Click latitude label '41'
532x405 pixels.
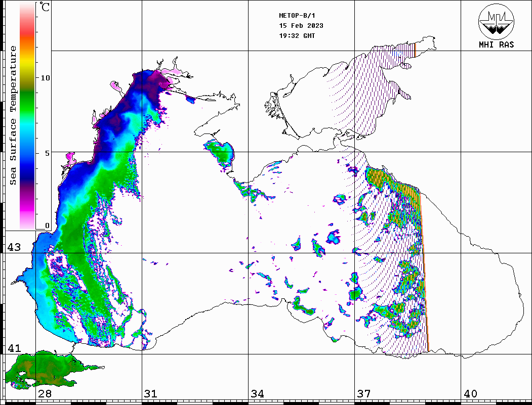click(x=14, y=348)
